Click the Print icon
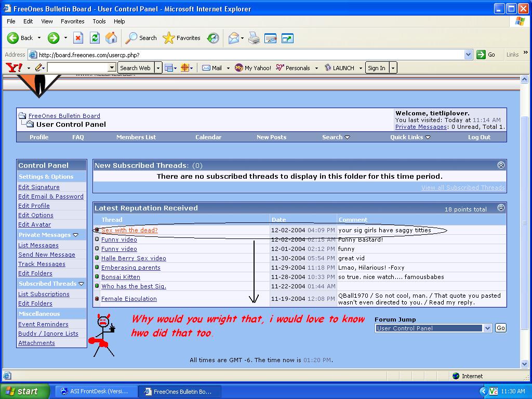 (254, 38)
